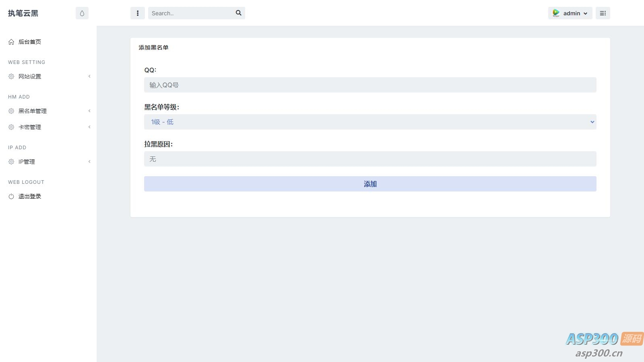
Task: Open the 黑名单等级 level dropdown
Action: 370,122
